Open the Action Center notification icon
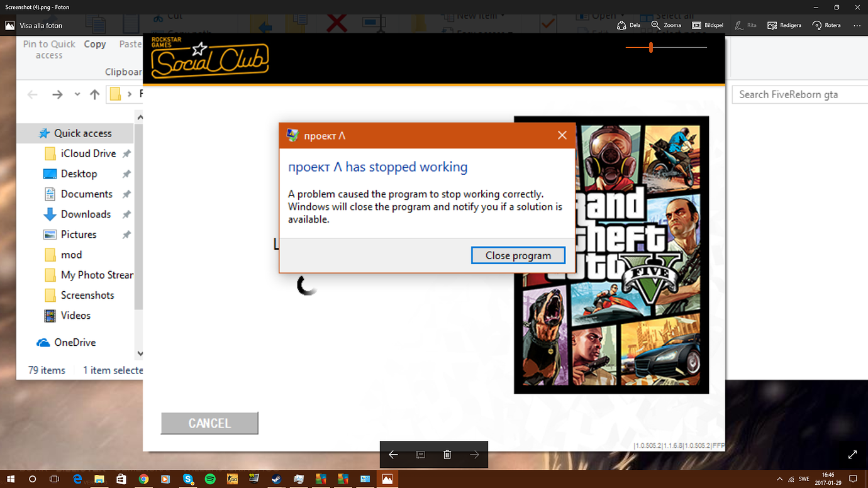Screen dimensions: 868x488 [854, 479]
